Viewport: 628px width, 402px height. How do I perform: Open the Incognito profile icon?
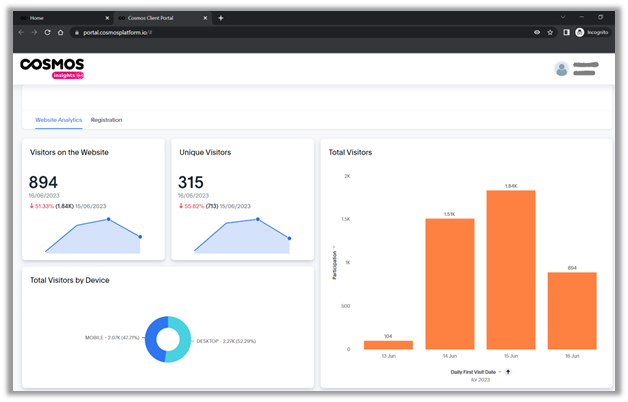click(579, 32)
